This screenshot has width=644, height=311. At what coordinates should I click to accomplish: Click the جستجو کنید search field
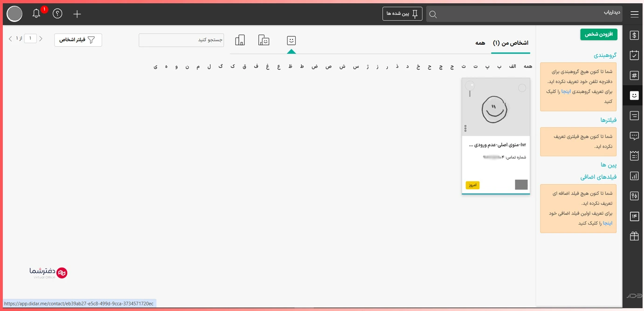(181, 40)
